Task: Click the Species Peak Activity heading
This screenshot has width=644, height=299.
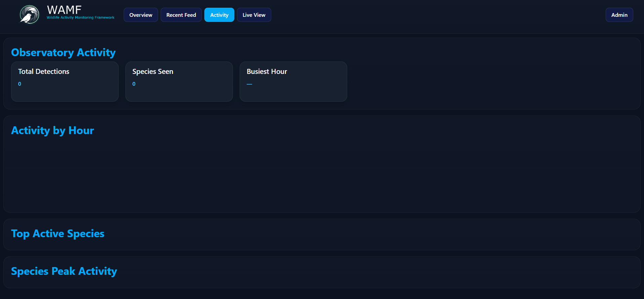Action: click(64, 271)
